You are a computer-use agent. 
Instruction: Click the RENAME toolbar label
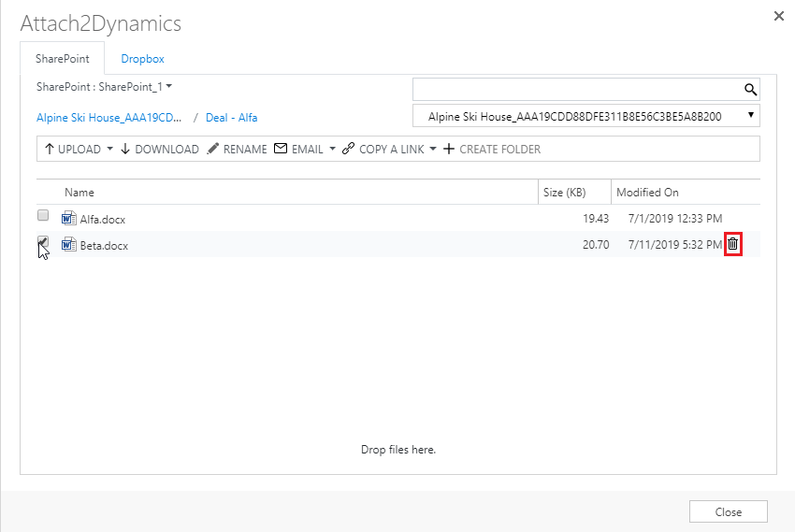click(x=245, y=150)
